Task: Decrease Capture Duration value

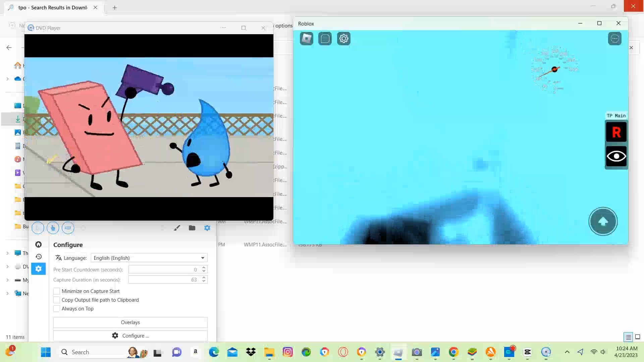Action: coord(204,282)
